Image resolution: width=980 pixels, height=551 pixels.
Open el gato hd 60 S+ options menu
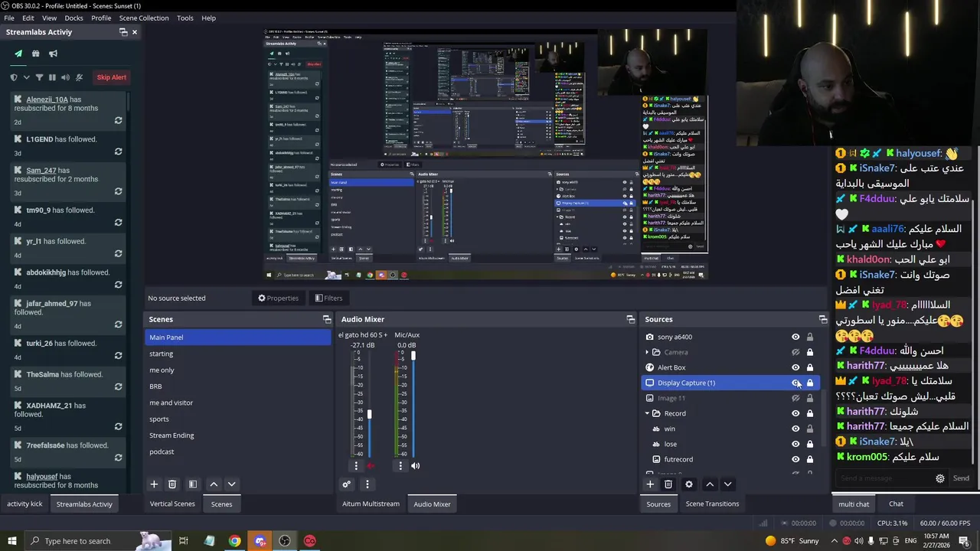click(x=355, y=465)
